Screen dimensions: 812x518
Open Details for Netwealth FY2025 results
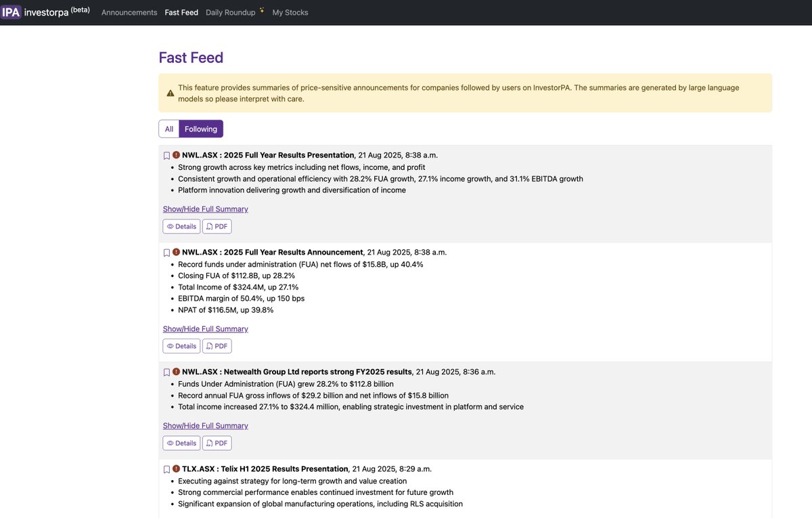click(x=181, y=443)
